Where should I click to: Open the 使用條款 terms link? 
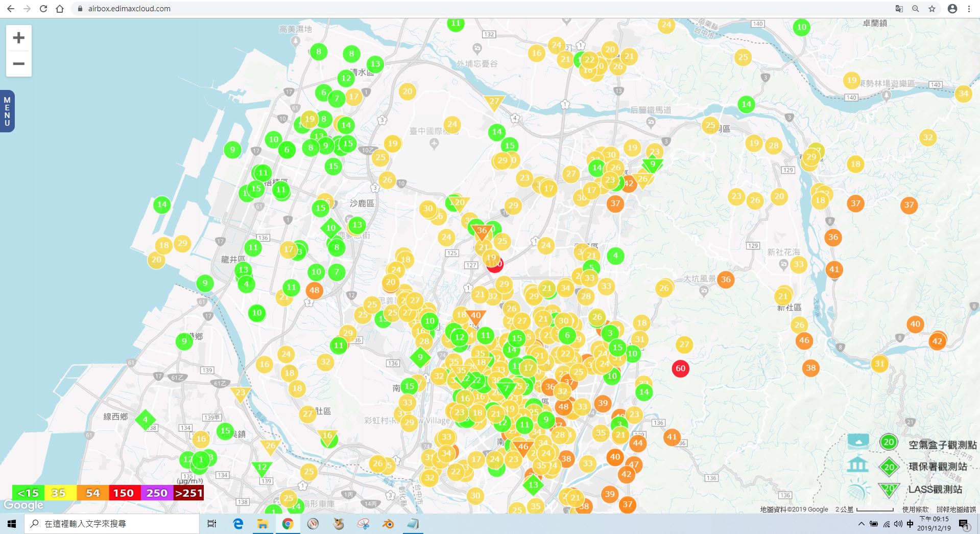click(915, 509)
